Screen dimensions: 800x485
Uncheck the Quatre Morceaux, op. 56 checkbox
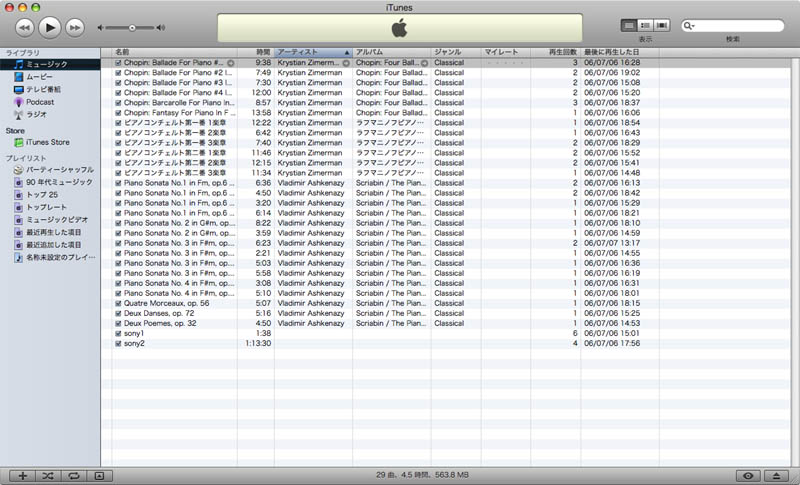click(x=119, y=303)
